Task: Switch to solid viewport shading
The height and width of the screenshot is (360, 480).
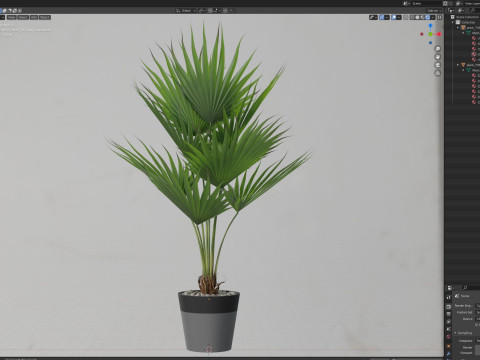Action: click(417, 17)
